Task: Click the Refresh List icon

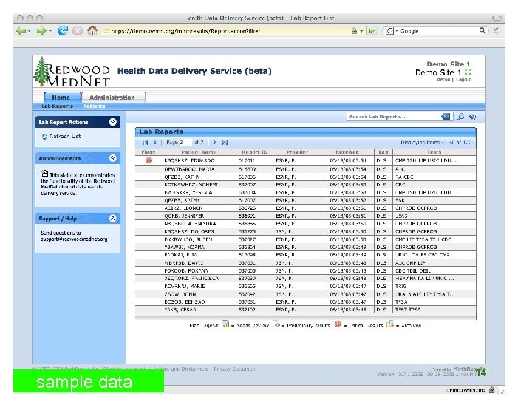Action: [x=44, y=137]
